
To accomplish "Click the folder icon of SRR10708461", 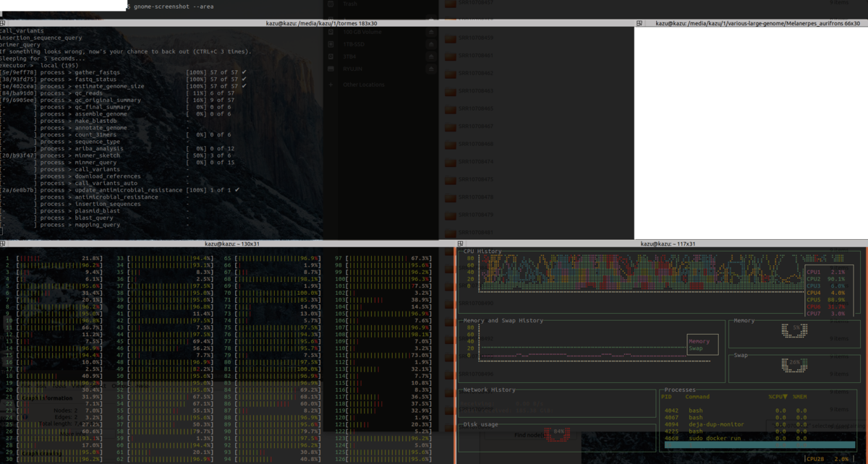I will (x=450, y=56).
